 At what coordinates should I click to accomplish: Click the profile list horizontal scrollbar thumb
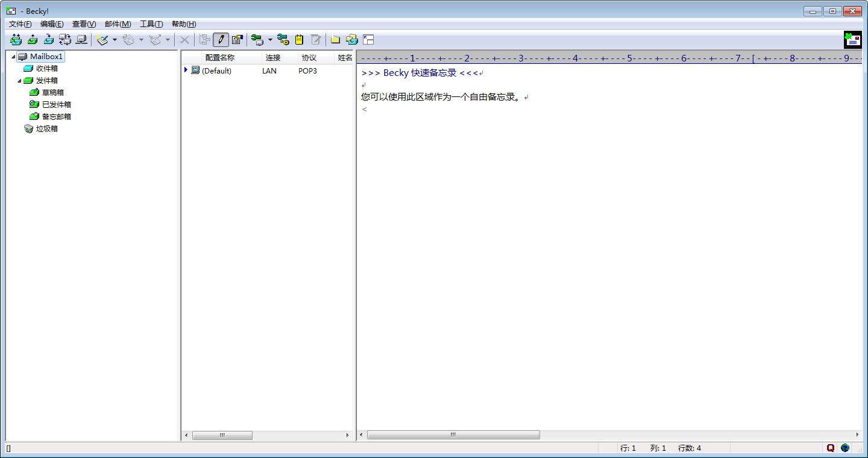pyautogui.click(x=222, y=435)
